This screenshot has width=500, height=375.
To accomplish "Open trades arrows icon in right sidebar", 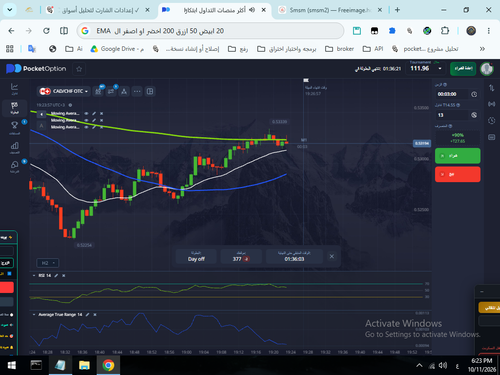I will [x=492, y=88].
